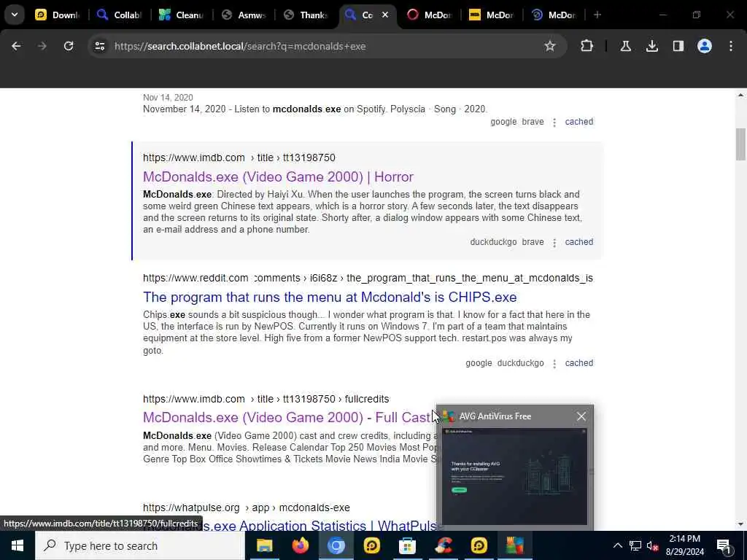This screenshot has width=747, height=560.
Task: Click "google" engine label on reddit result
Action: pos(479,363)
